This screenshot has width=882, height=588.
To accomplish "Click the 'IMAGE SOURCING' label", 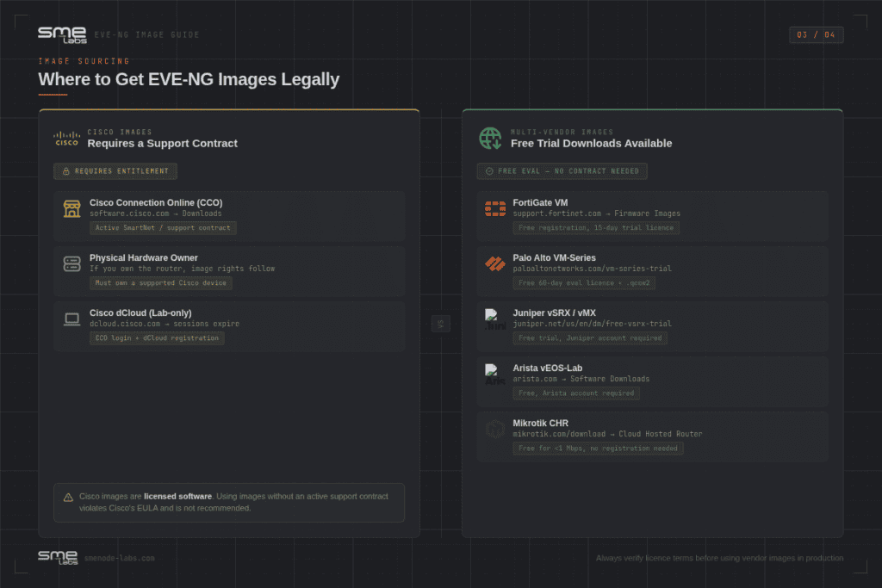I will [x=84, y=61].
